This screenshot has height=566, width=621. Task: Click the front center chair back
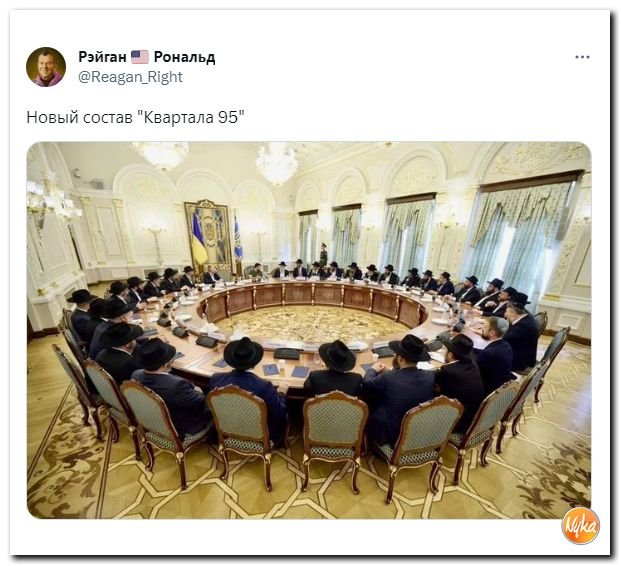335,422
